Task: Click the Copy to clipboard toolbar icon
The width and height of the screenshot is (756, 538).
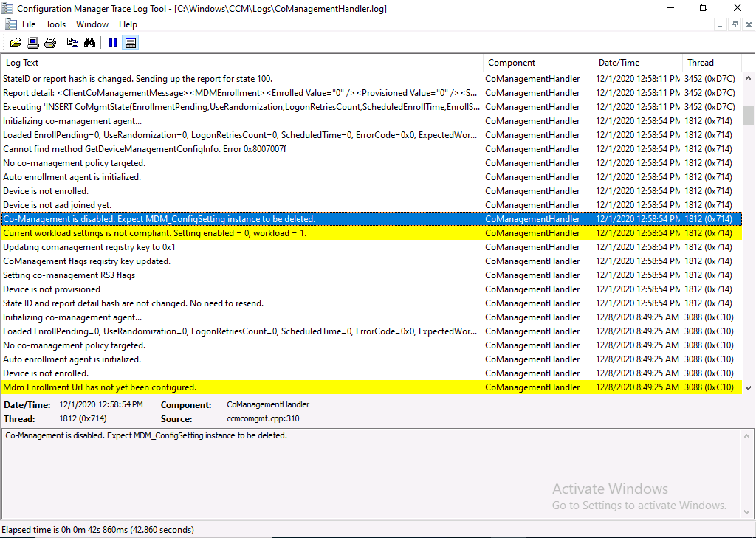Action: [x=72, y=43]
